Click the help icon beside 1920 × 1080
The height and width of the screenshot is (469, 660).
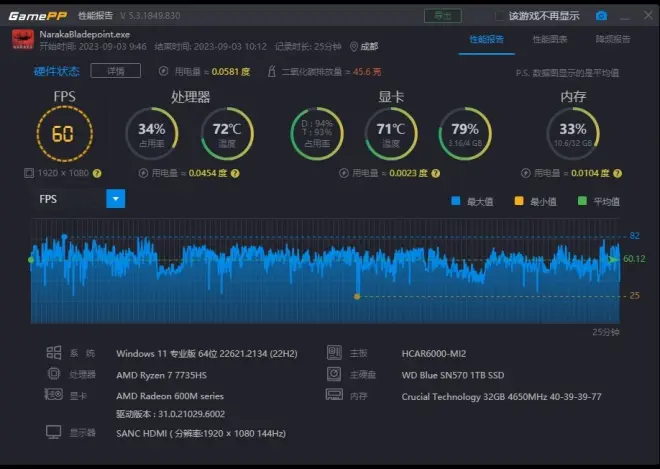97,173
